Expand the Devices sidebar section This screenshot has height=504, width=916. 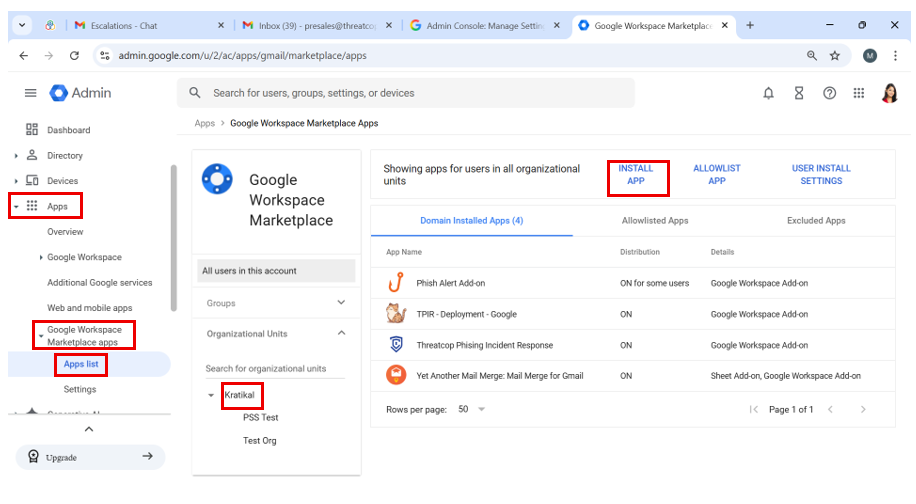click(x=16, y=181)
